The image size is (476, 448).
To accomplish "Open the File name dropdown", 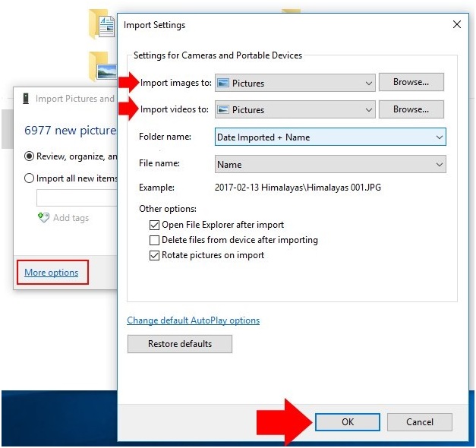I will (x=439, y=165).
